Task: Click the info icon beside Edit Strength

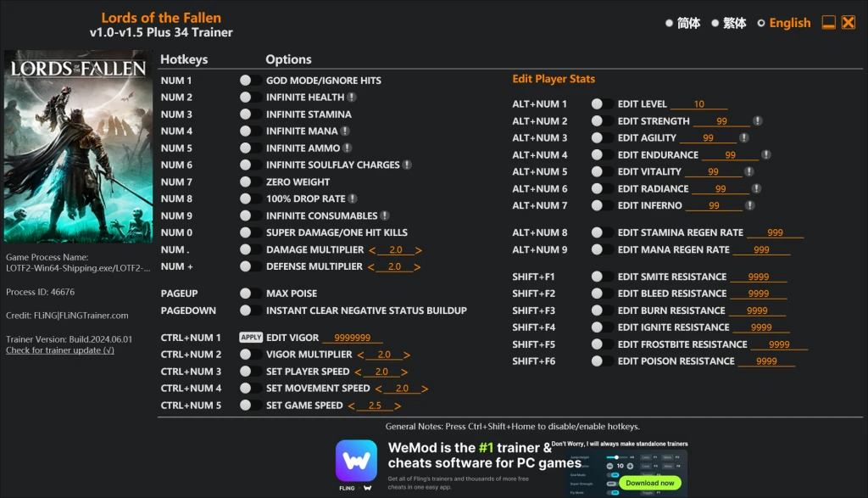Action: click(x=757, y=121)
